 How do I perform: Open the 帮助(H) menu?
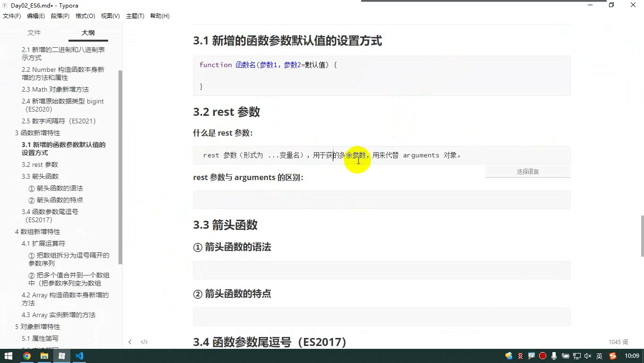(x=160, y=16)
